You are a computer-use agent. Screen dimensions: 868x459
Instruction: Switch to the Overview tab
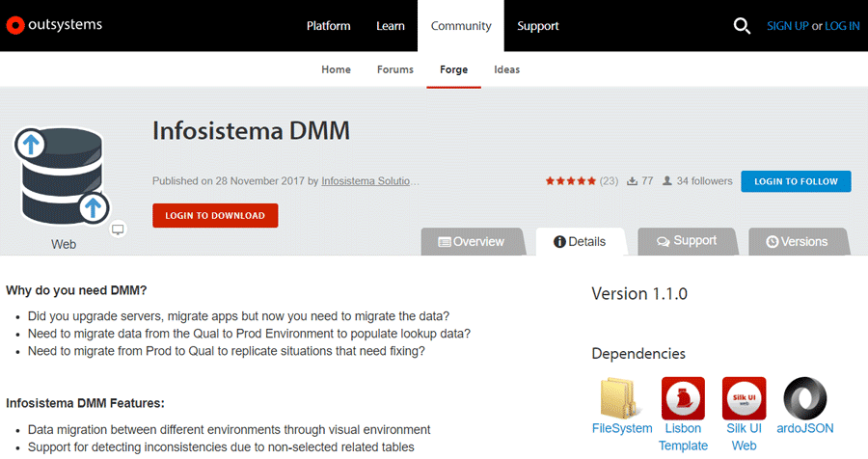[473, 241]
